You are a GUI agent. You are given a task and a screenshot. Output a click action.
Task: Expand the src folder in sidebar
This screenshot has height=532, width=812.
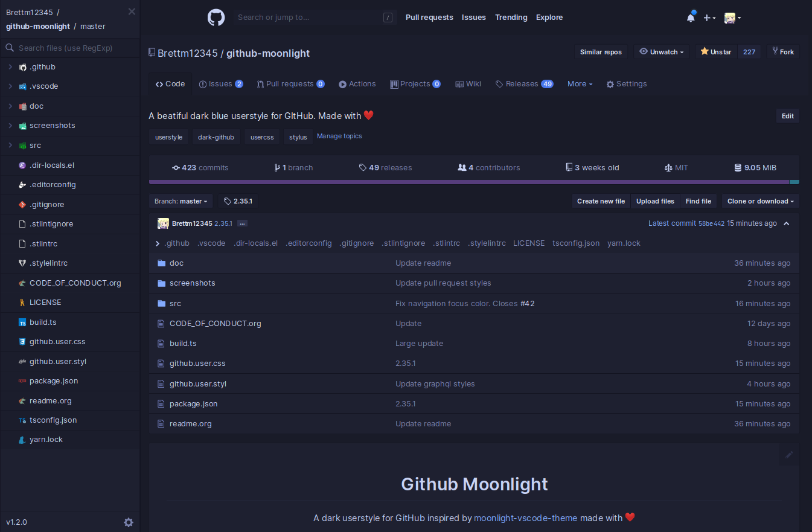pos(10,146)
